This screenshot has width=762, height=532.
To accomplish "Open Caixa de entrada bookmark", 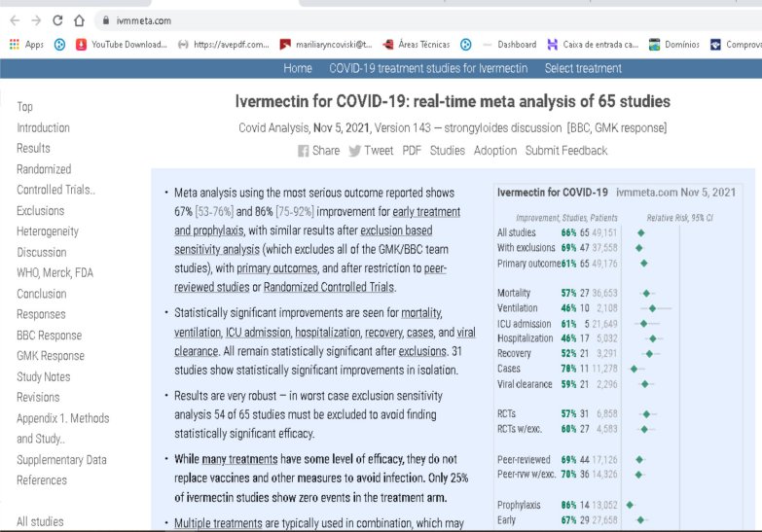I will pos(593,44).
